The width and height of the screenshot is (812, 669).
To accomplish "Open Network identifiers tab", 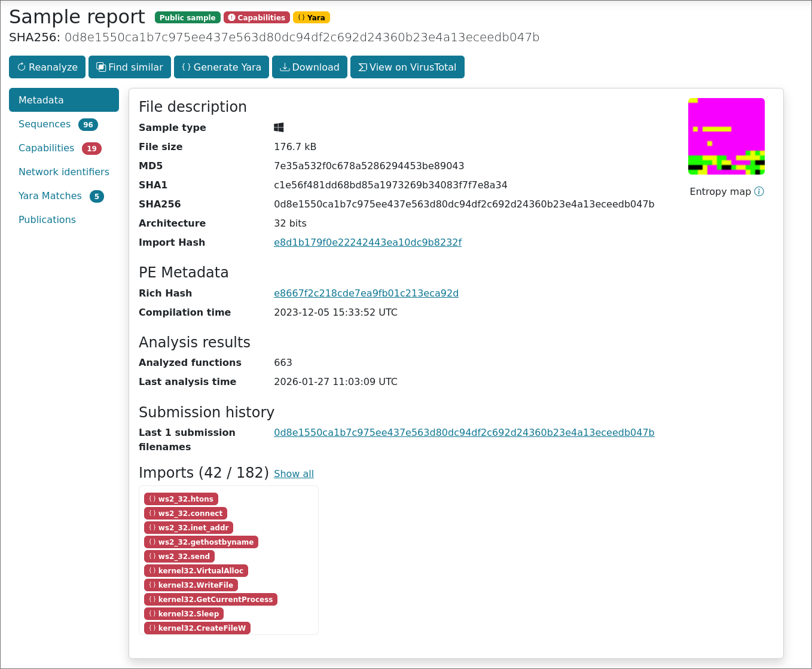I will click(64, 172).
